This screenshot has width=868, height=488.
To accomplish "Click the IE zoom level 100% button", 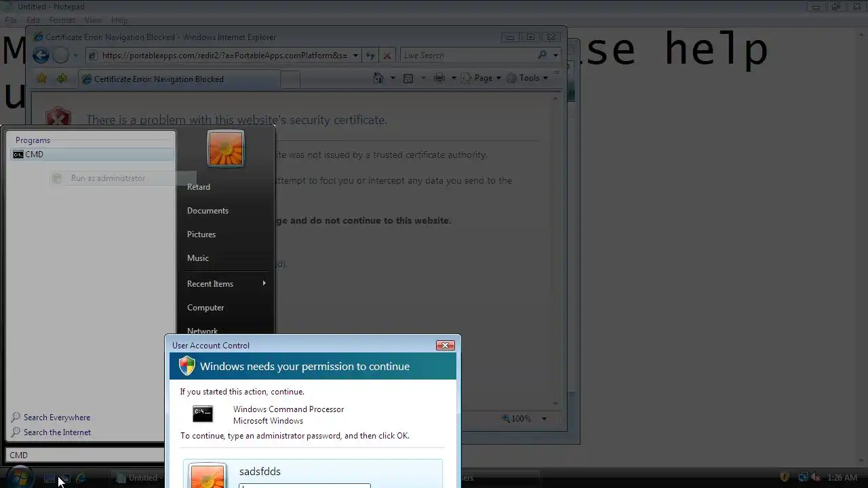I will point(517,419).
